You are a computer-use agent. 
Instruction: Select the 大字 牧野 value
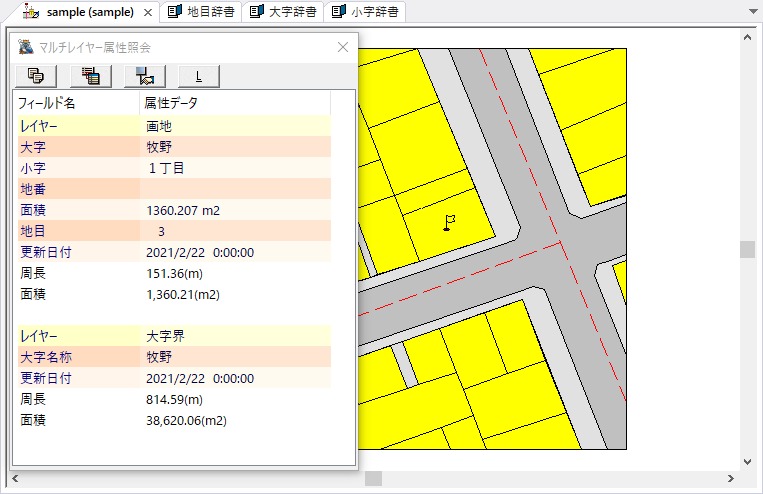pos(159,147)
